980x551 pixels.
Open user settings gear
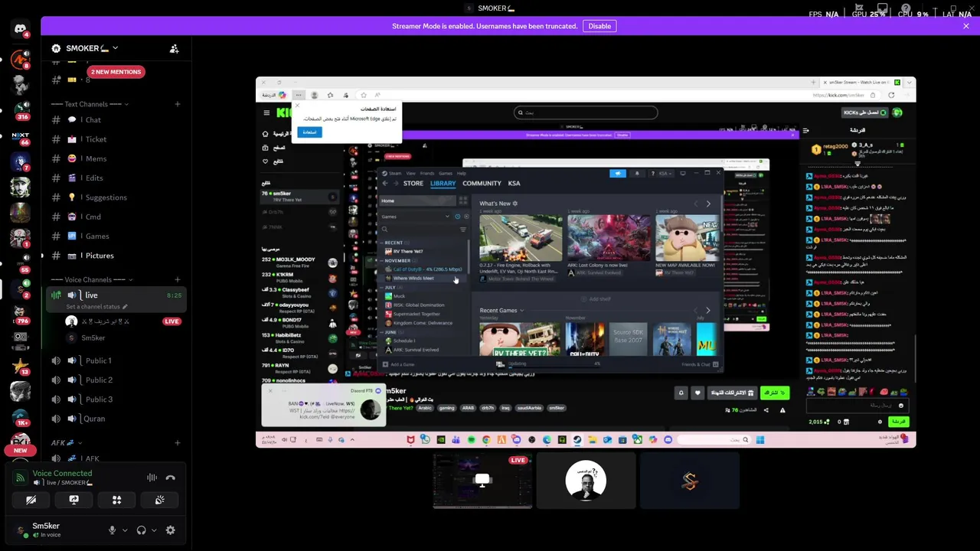[171, 530]
